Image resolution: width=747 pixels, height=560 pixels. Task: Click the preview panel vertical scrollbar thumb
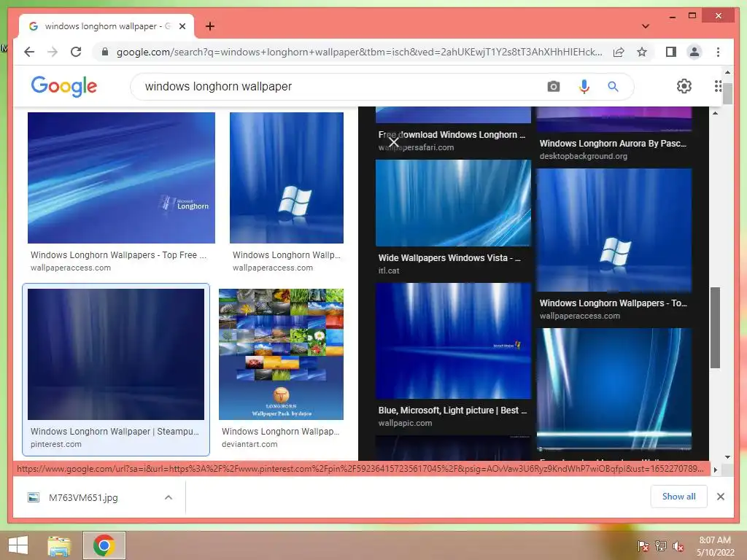715,327
